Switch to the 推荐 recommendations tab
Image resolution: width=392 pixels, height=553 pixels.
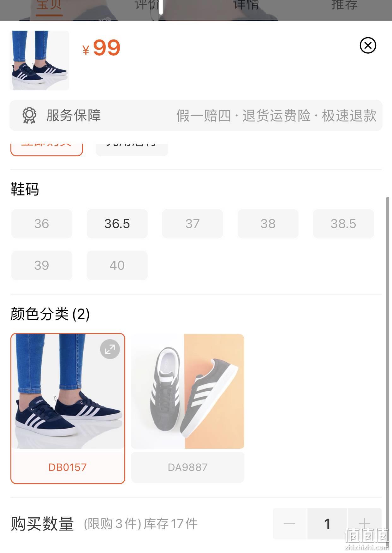[x=344, y=5]
